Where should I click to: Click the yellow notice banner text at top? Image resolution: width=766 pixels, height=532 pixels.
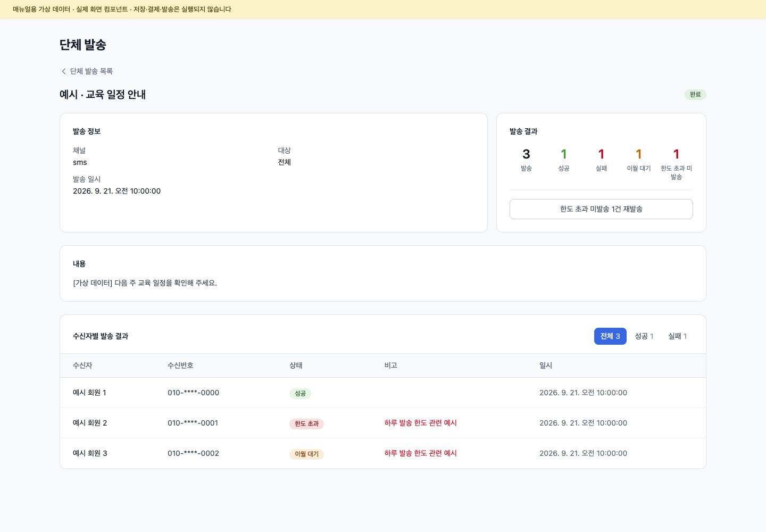click(x=122, y=10)
